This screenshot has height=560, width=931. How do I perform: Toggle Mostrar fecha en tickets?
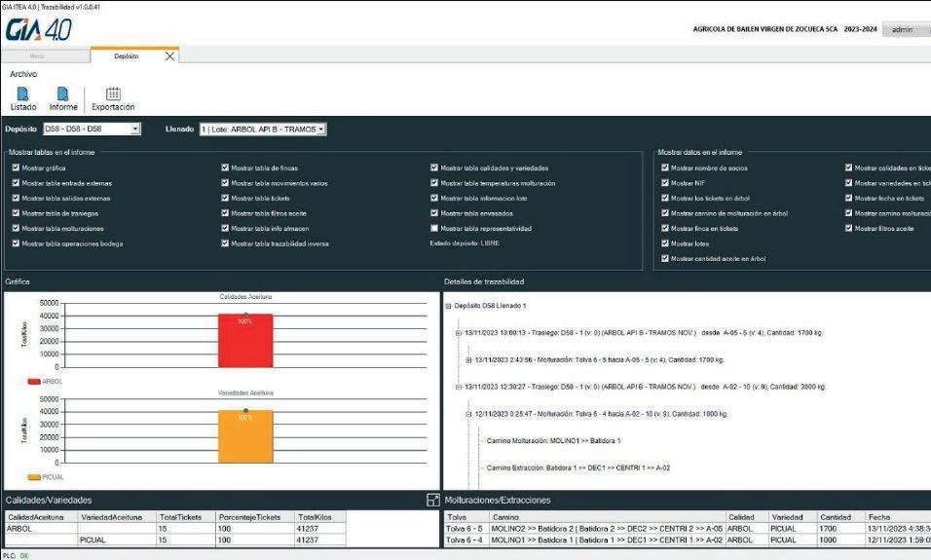coord(848,198)
